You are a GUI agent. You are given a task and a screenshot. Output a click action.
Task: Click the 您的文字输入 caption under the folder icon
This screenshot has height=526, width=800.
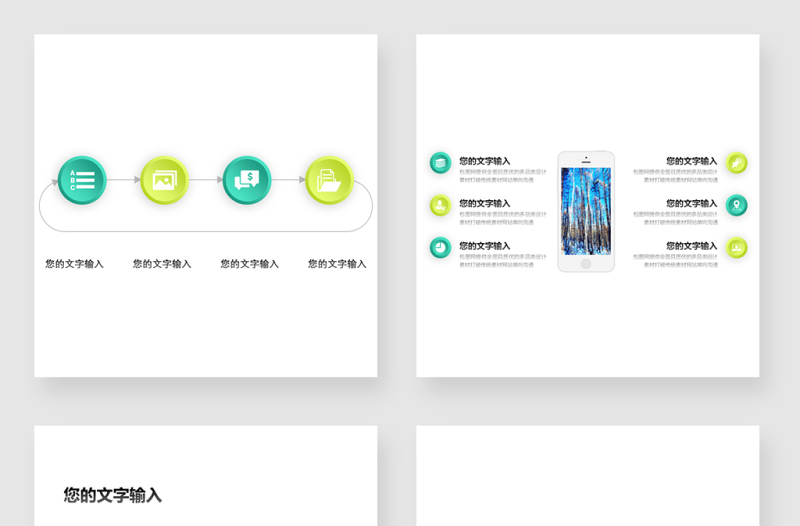(337, 264)
